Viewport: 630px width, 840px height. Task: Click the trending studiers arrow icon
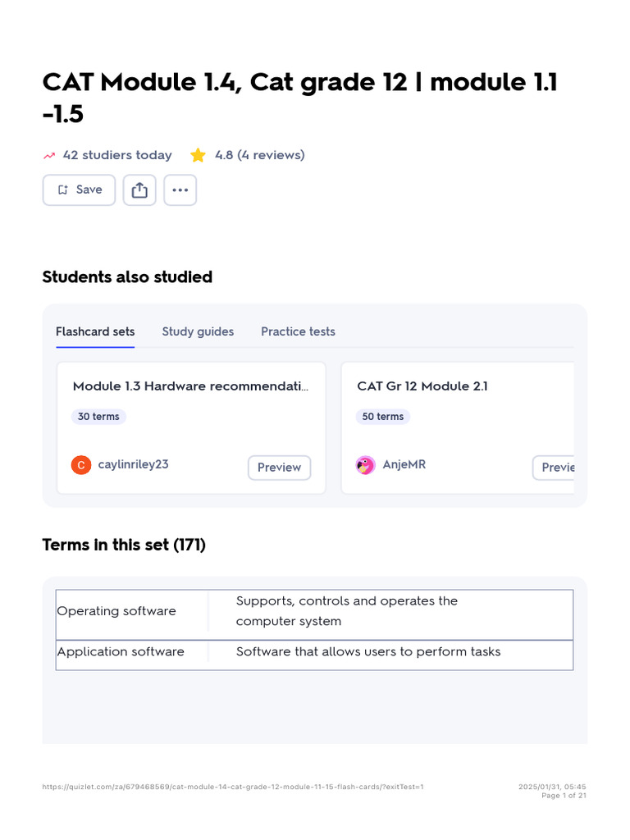[49, 155]
